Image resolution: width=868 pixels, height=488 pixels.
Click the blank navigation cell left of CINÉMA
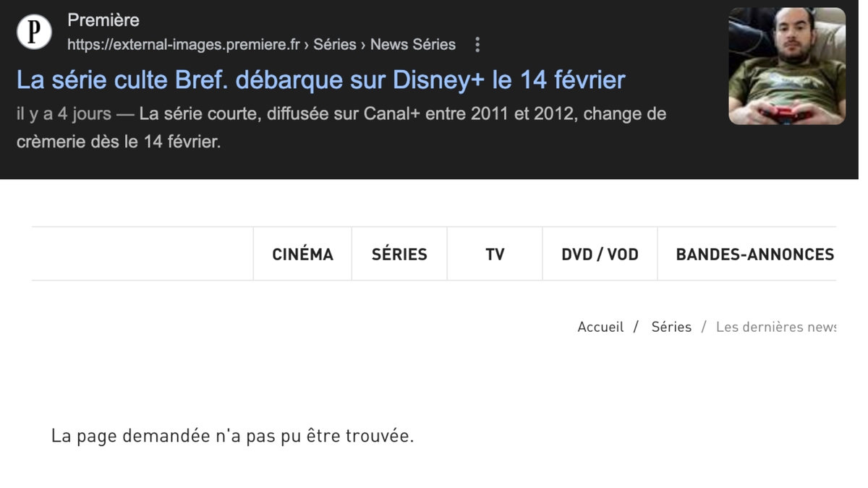click(x=142, y=254)
